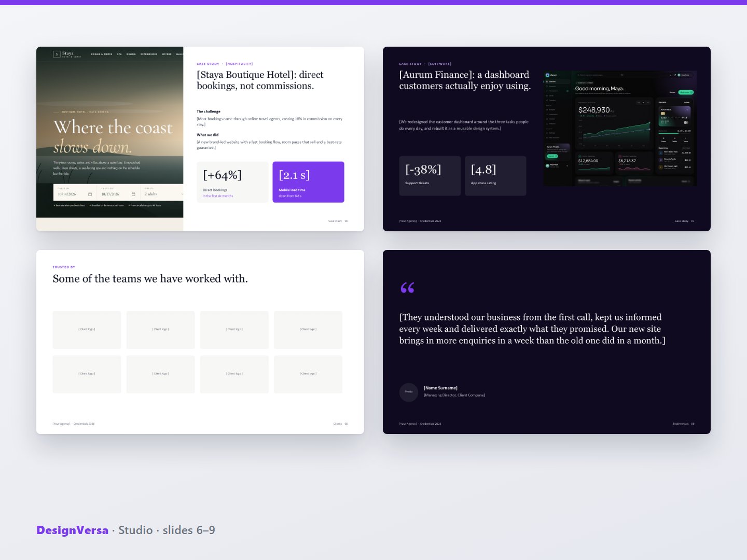The height and width of the screenshot is (560, 747).
Task: Click the paragraph starting '[We redesigned the customer dashboard'
Action: coord(464,125)
